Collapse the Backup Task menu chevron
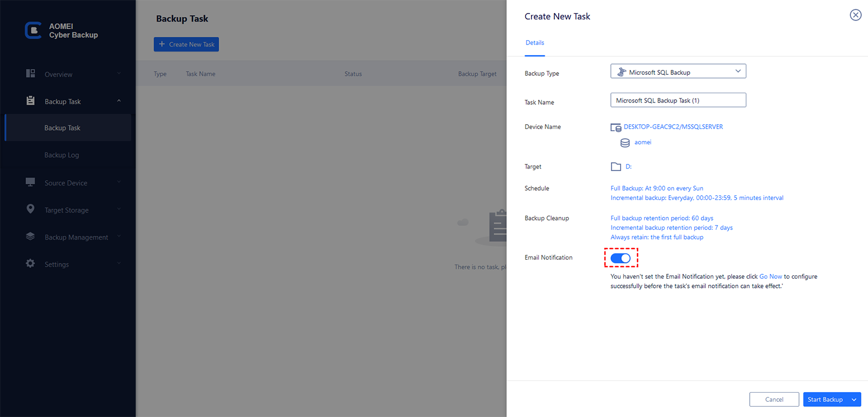Screen dimensions: 868x417 (119, 100)
